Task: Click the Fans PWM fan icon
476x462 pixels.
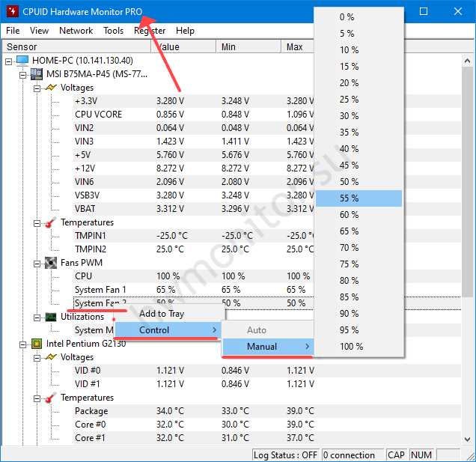Action: tap(51, 263)
